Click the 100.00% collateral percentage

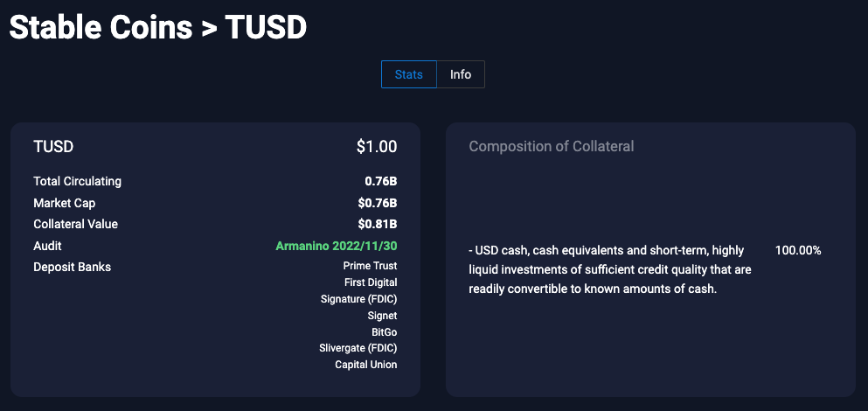[x=797, y=251]
